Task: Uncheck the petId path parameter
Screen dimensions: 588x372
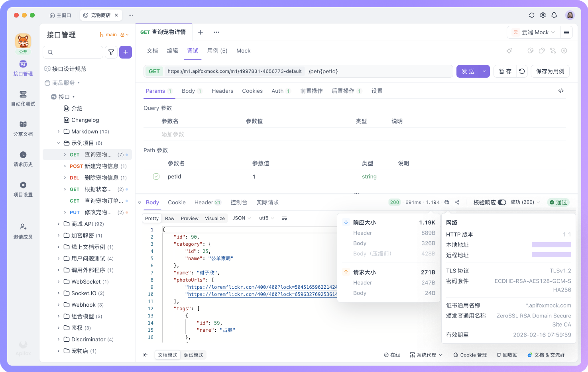Action: tap(156, 176)
